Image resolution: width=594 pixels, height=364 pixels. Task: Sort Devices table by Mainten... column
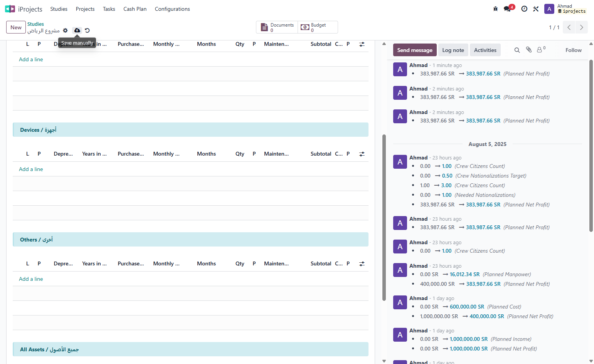[276, 154]
